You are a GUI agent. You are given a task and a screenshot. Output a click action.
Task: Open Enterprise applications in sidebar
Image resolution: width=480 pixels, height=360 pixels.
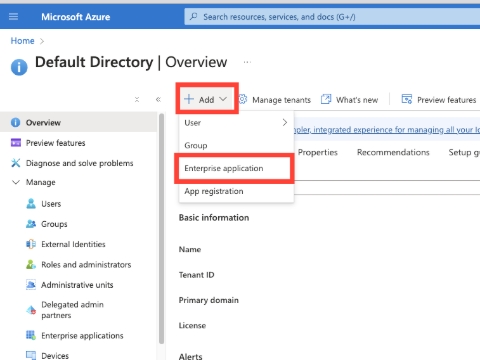pos(82,336)
